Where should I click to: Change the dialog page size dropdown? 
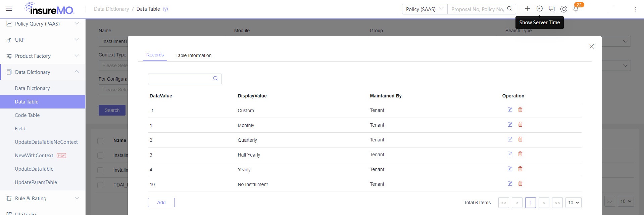coord(573,203)
